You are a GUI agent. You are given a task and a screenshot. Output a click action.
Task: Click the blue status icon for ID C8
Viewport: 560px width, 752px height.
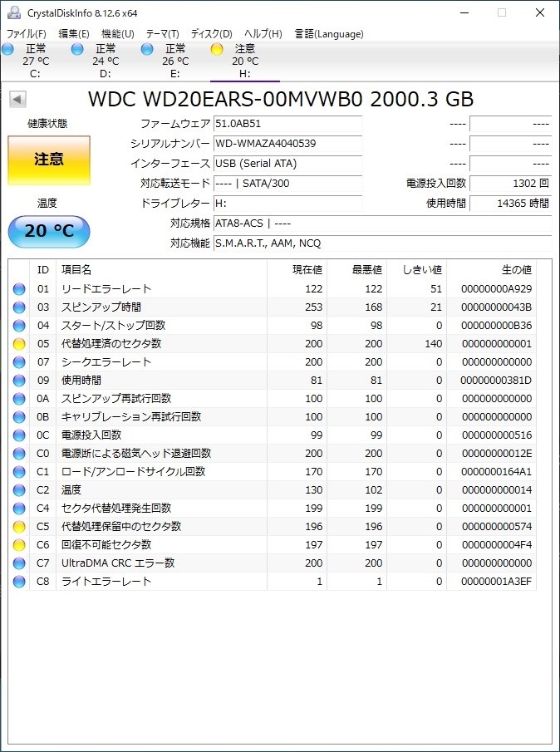19,582
